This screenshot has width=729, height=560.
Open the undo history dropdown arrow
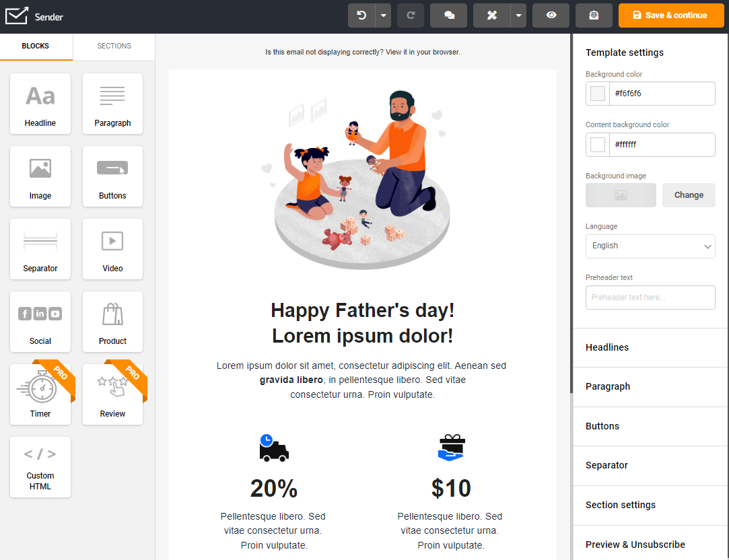click(x=382, y=15)
